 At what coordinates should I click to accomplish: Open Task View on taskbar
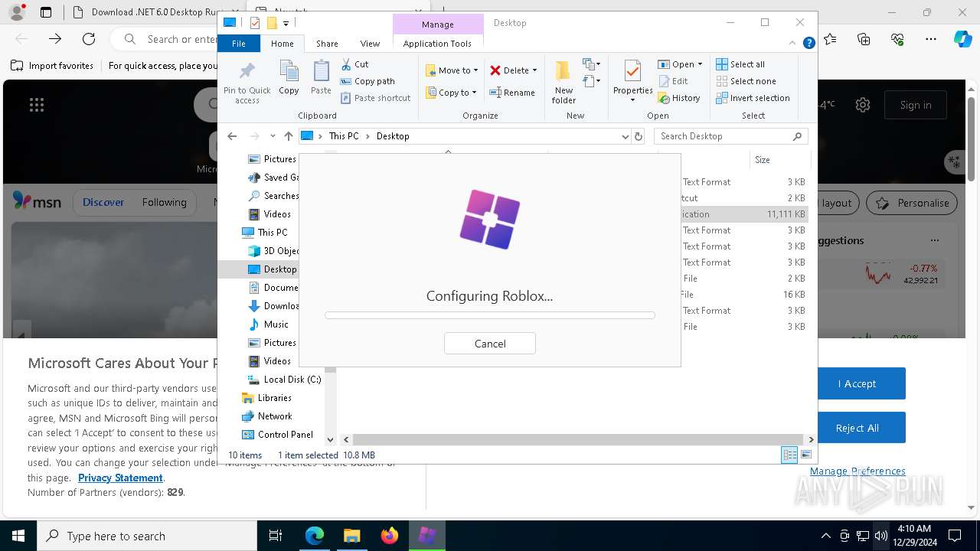(276, 536)
